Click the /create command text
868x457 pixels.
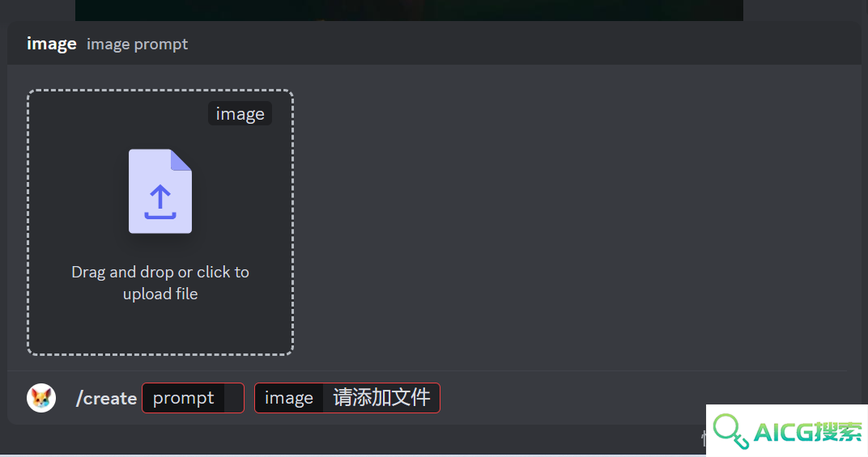[x=106, y=398]
